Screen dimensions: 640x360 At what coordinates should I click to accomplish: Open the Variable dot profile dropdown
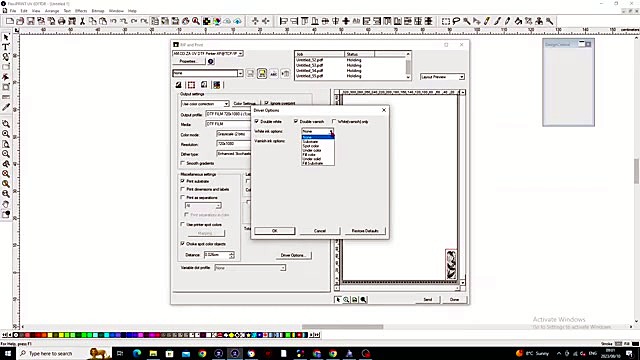282,268
